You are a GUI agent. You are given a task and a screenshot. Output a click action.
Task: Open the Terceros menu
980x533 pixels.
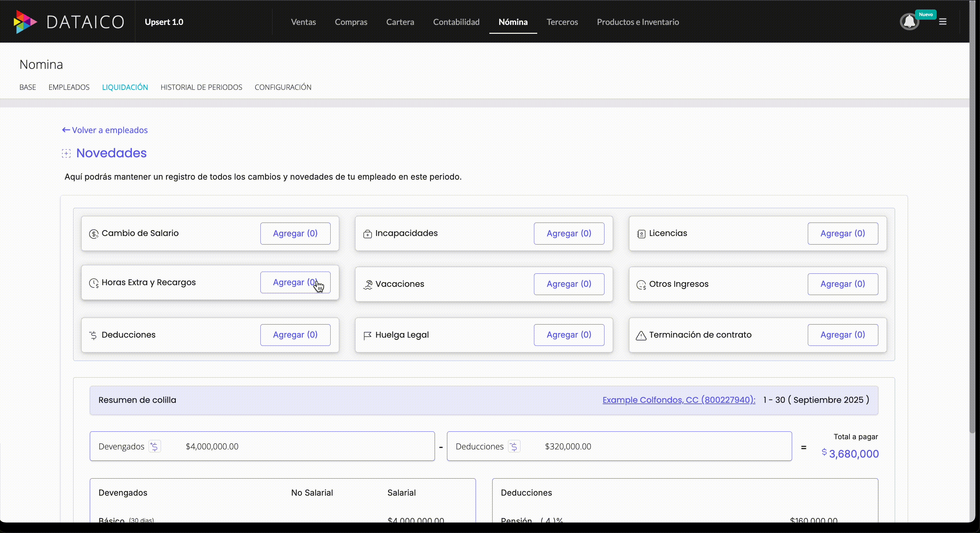[x=562, y=22]
